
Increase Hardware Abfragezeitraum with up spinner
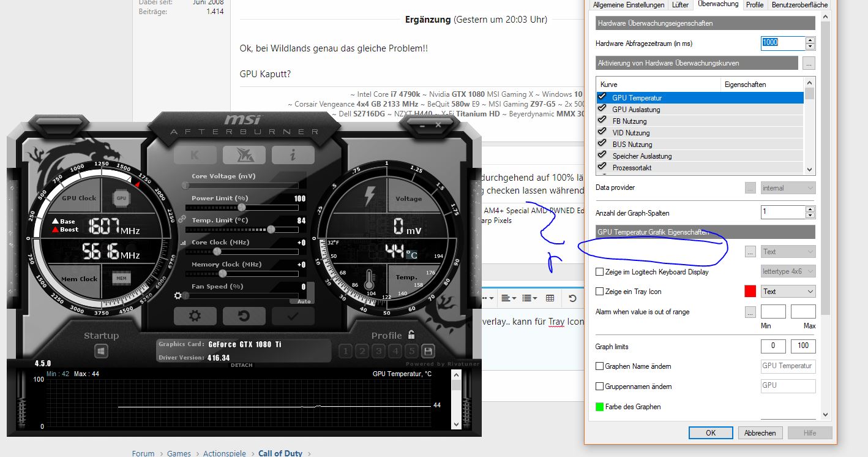click(810, 40)
